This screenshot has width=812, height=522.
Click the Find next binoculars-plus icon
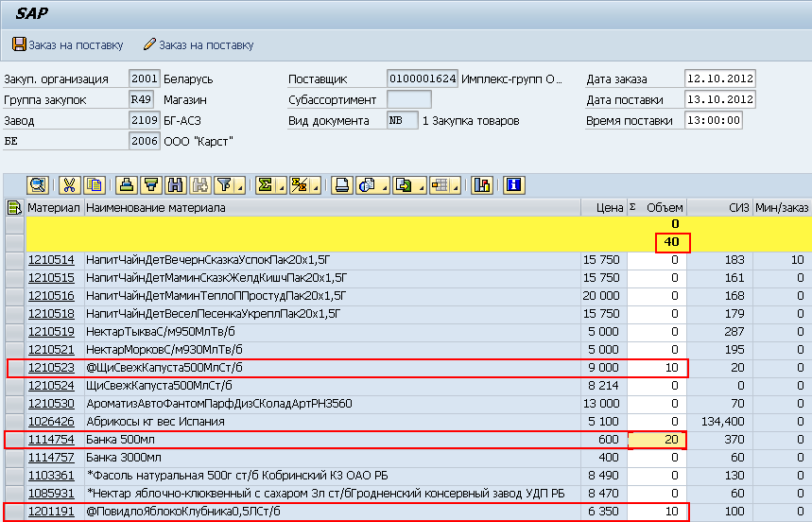pyautogui.click(x=199, y=185)
